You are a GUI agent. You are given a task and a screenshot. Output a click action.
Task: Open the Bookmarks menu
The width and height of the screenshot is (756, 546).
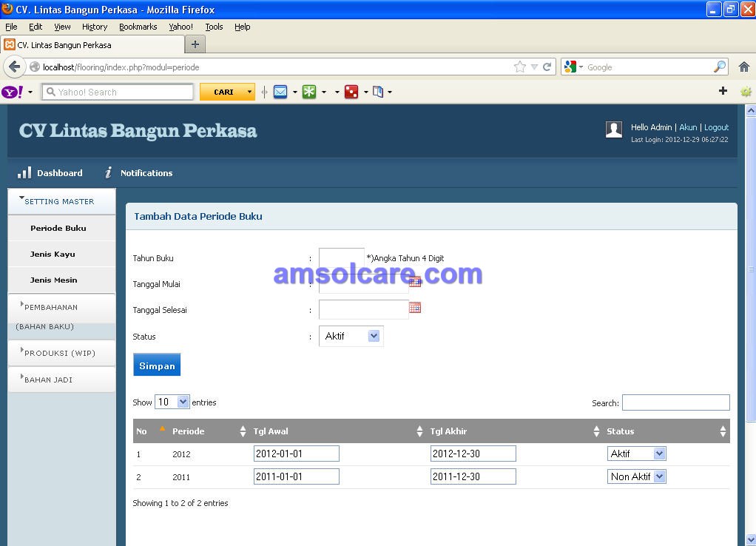tap(138, 27)
